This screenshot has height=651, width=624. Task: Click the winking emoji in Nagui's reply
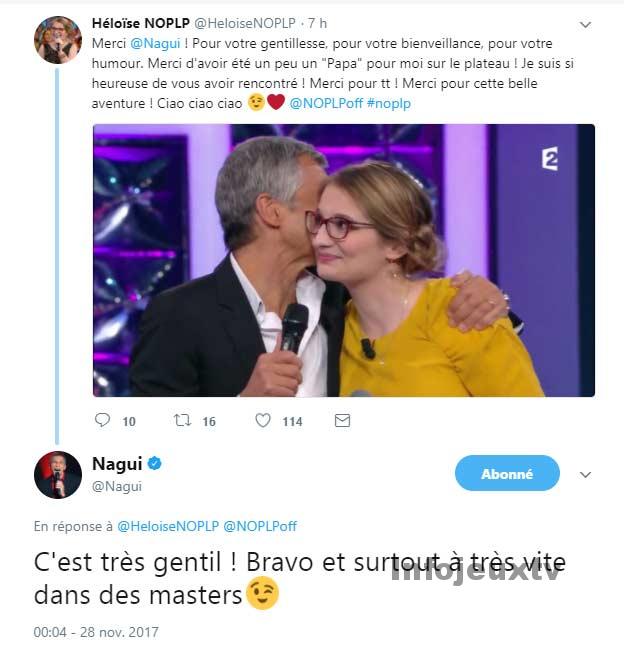coord(262,594)
